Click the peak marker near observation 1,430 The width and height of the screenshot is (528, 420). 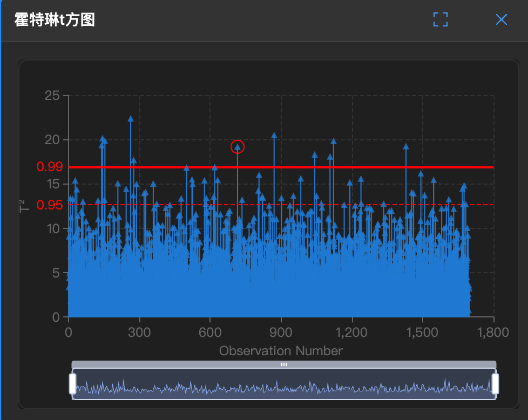(406, 146)
